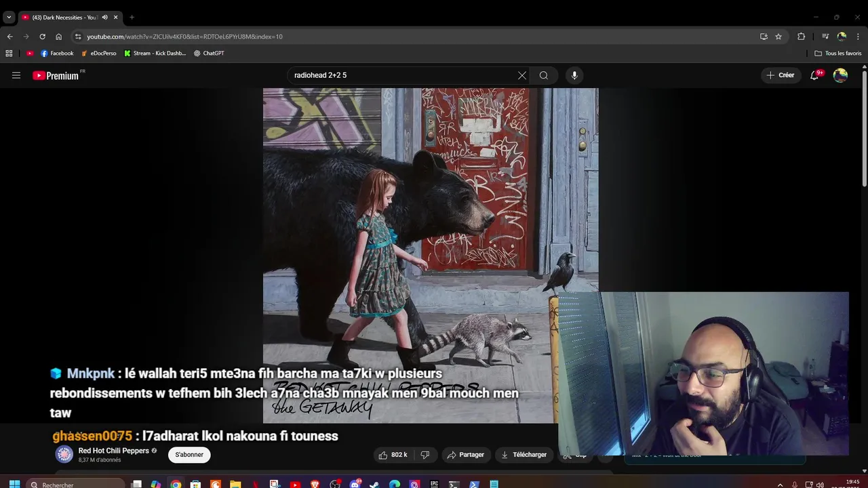
Task: Open Brave browser from the taskbar
Action: coord(315,484)
